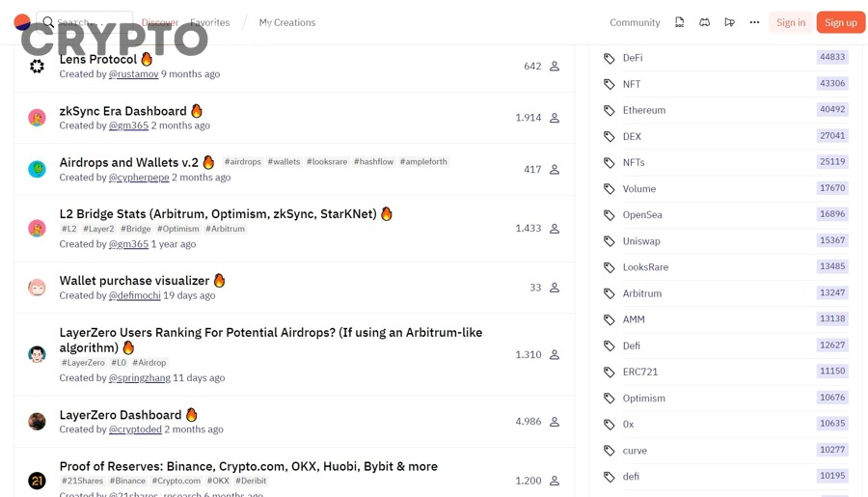This screenshot has width=868, height=497.
Task: Visit the @cypherpepe creator profile
Action: pos(139,178)
